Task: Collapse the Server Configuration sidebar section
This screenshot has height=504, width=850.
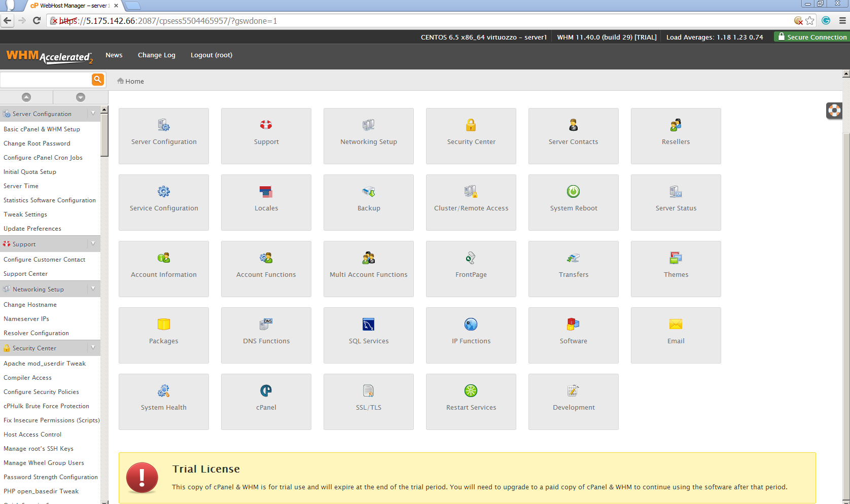Action: (x=93, y=114)
